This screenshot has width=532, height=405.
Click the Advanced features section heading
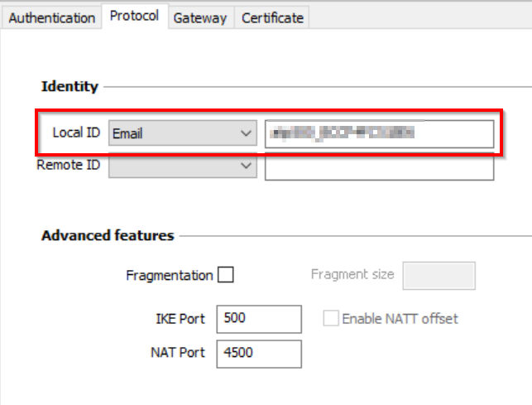(108, 235)
